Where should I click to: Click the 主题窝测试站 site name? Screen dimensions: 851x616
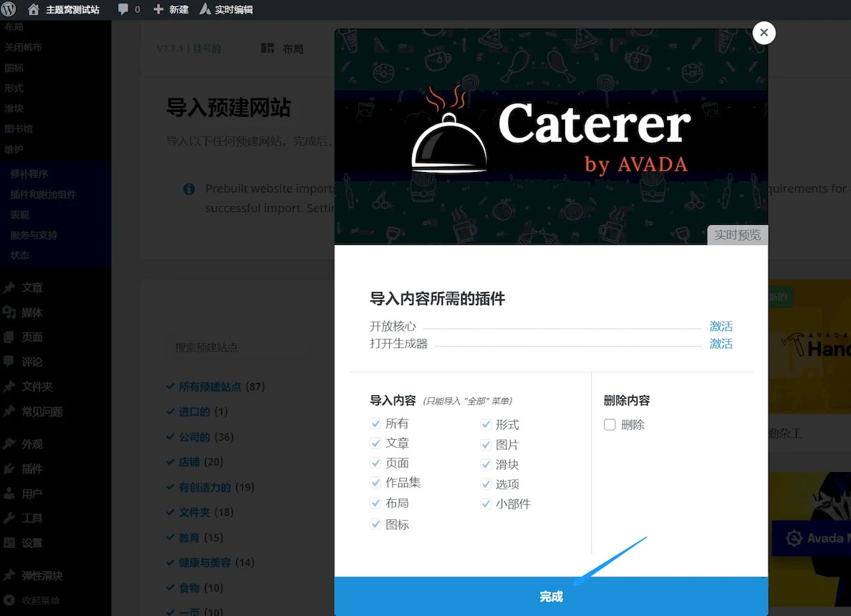tap(73, 10)
